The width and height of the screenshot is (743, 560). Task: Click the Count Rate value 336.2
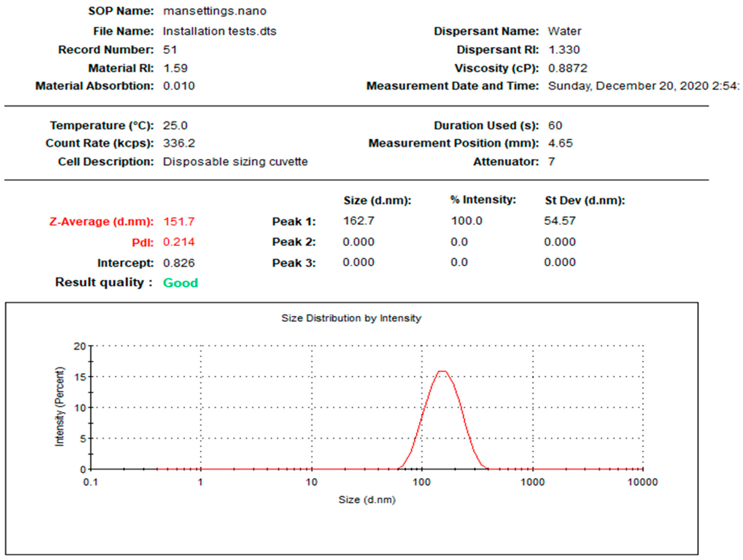179,143
